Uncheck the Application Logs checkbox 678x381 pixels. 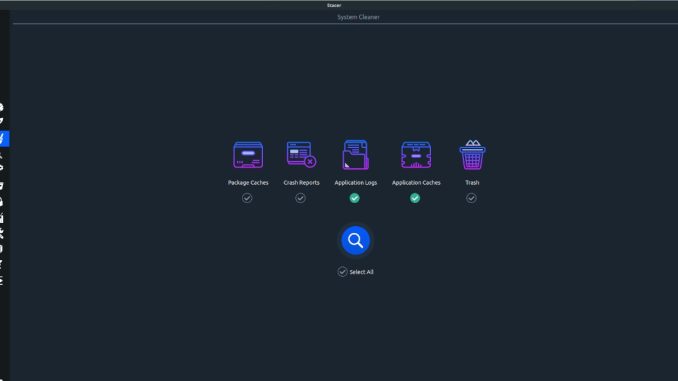click(355, 198)
